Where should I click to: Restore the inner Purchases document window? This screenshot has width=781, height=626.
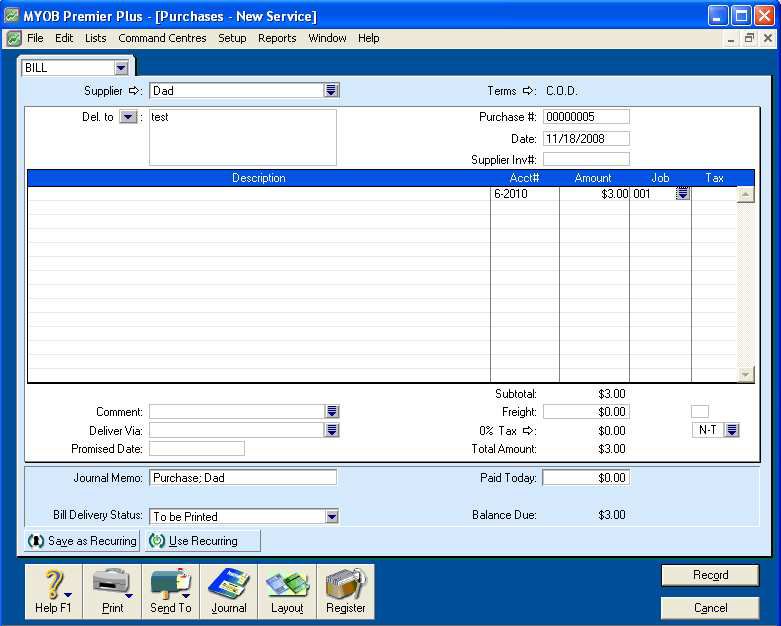pos(749,38)
